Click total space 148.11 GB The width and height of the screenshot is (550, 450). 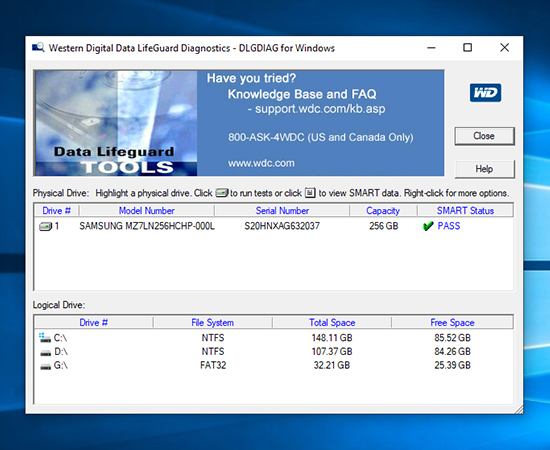pos(332,338)
